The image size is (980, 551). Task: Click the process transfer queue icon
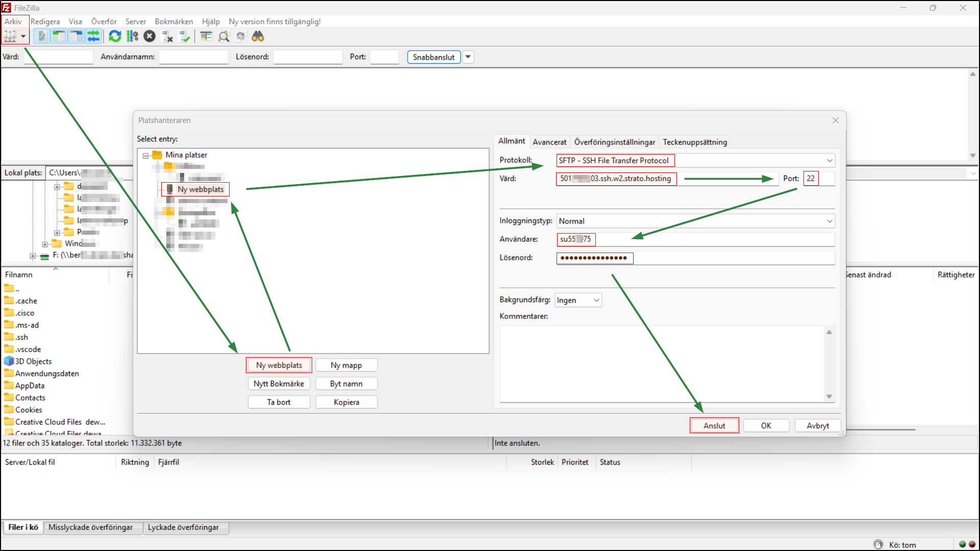[x=132, y=36]
